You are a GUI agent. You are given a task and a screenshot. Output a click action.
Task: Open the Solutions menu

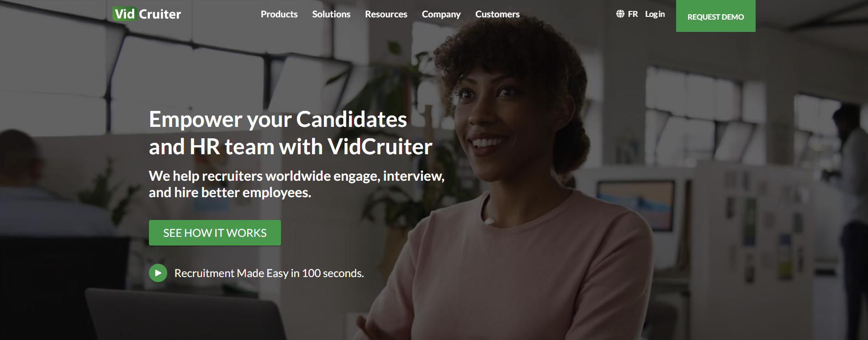(x=331, y=14)
